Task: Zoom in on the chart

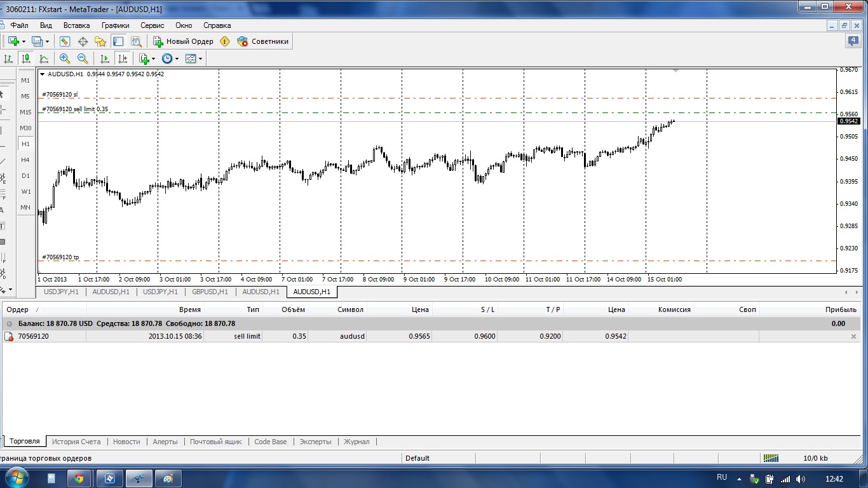Action: (x=65, y=58)
